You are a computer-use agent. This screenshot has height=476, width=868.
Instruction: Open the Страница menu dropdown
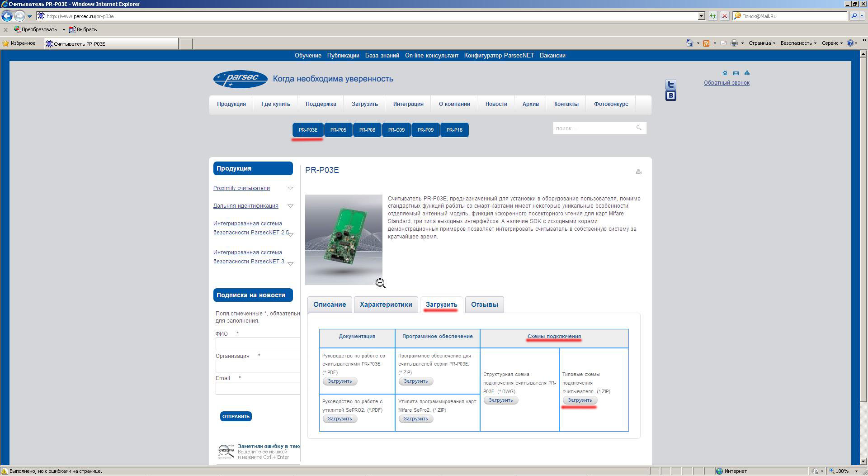(762, 43)
